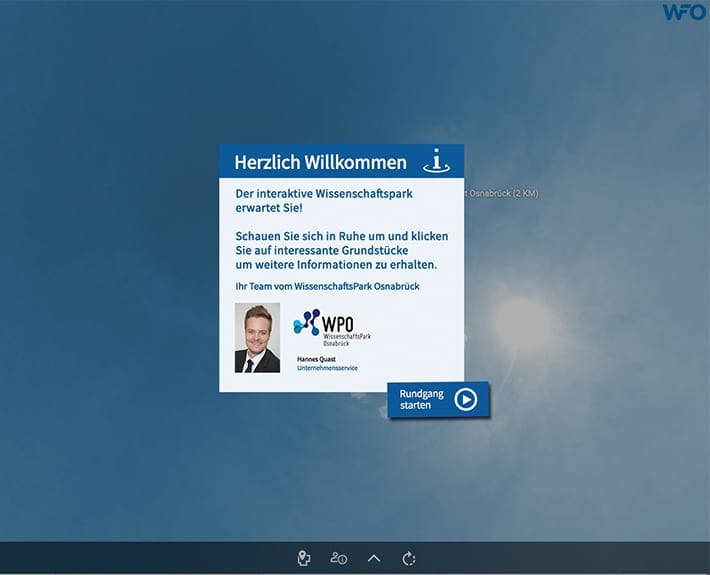This screenshot has height=575, width=710.
Task: Open the Unternehmensservice link
Action: 327,368
